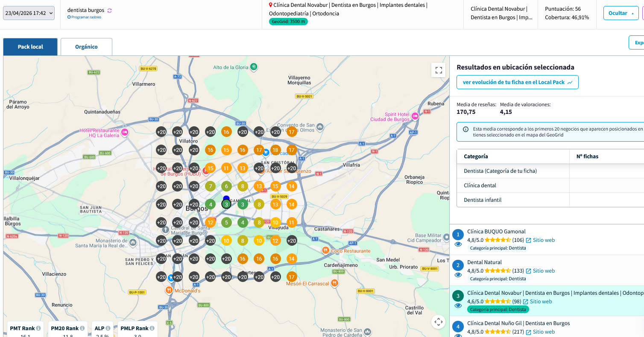Viewport: 644px width, 337px height.
Task: Select the grid point ranked 7
Action: pos(210,186)
